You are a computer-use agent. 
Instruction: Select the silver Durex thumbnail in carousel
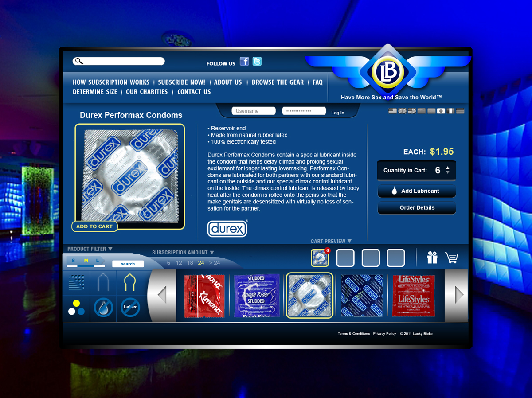coord(309,296)
